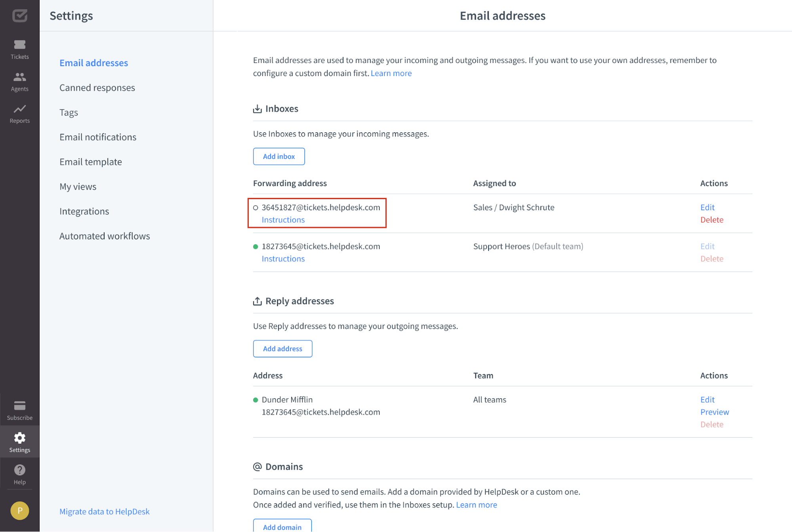View the Reports section
This screenshot has height=532, width=792.
point(19,113)
